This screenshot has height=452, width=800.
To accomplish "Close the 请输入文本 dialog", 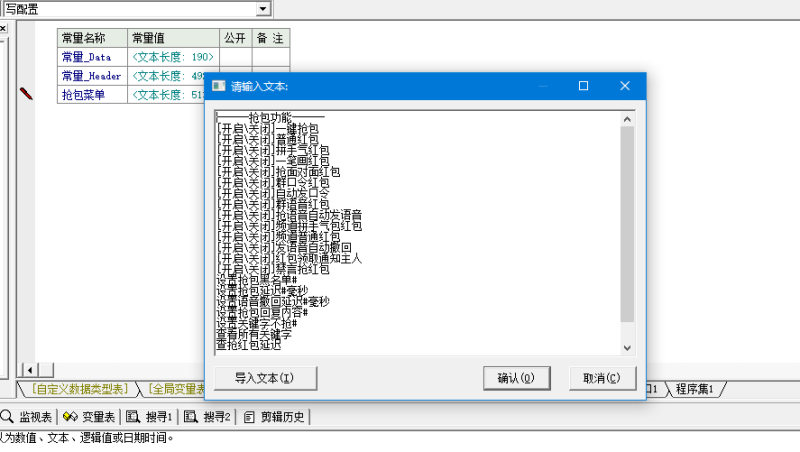I will click(x=625, y=86).
